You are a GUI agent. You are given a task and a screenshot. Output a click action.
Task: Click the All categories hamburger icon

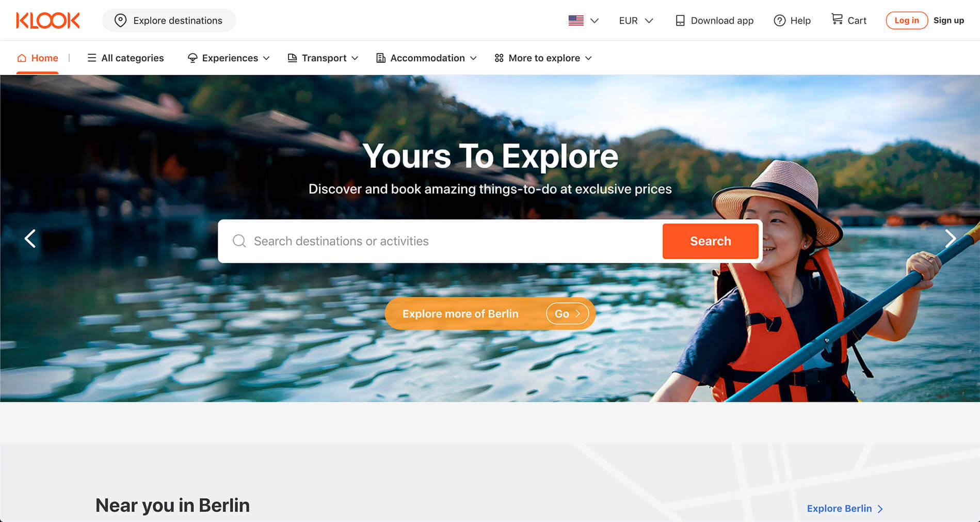point(92,58)
